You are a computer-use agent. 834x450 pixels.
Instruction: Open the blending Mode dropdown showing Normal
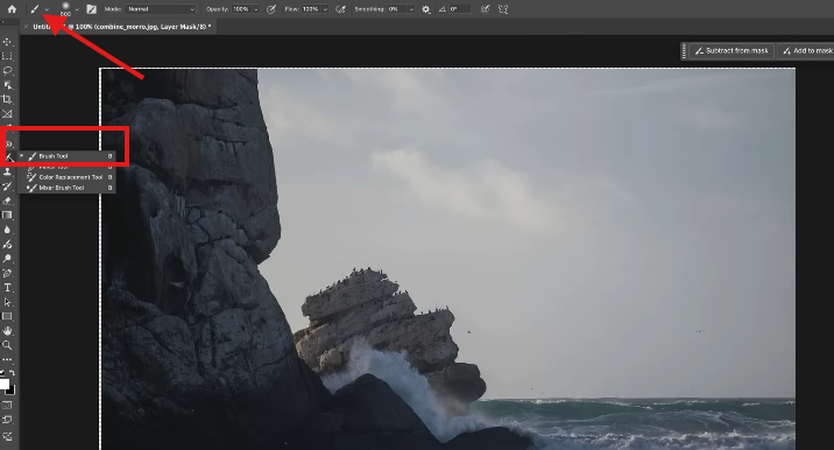(161, 9)
